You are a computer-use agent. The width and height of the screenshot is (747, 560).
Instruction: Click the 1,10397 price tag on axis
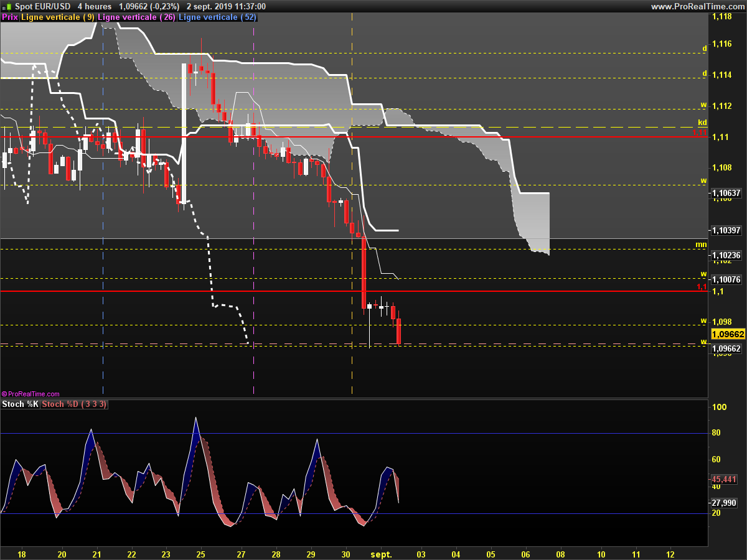pyautogui.click(x=726, y=230)
